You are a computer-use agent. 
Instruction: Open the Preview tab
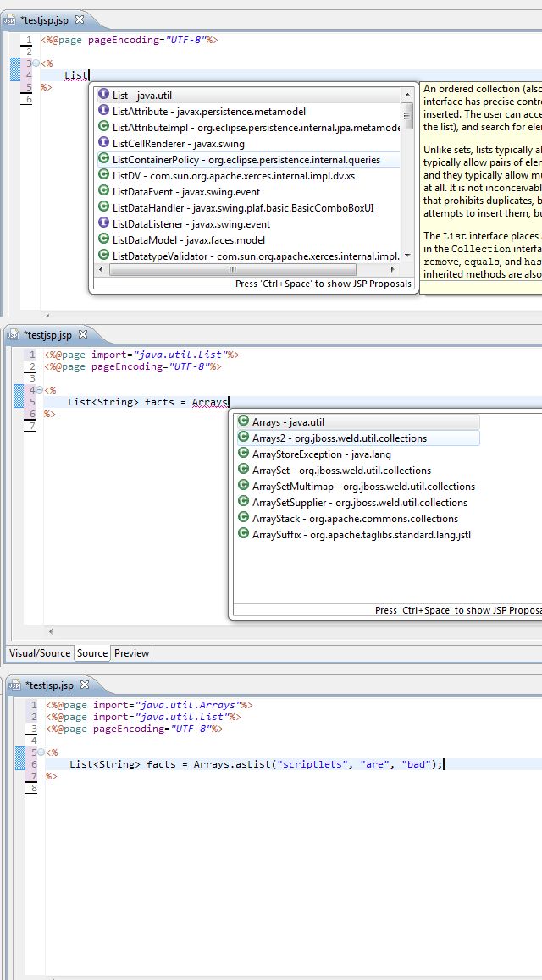click(x=131, y=653)
